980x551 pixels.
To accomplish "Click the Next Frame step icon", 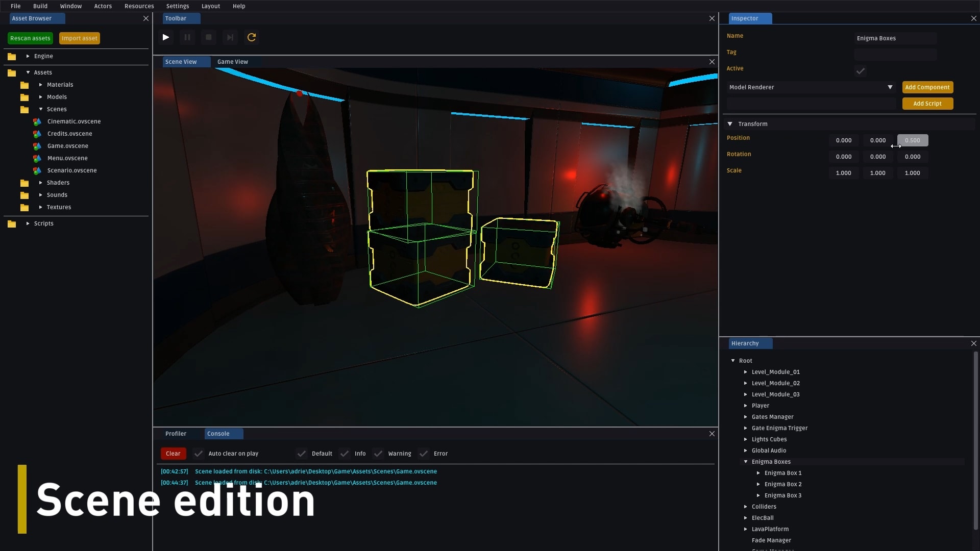I will (x=230, y=37).
